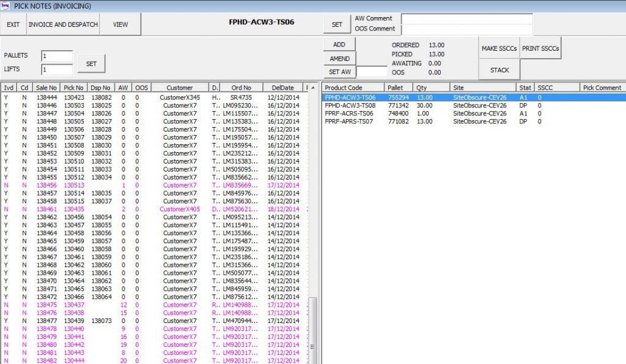Click the STACK button
This screenshot has height=364, width=626.
click(499, 70)
